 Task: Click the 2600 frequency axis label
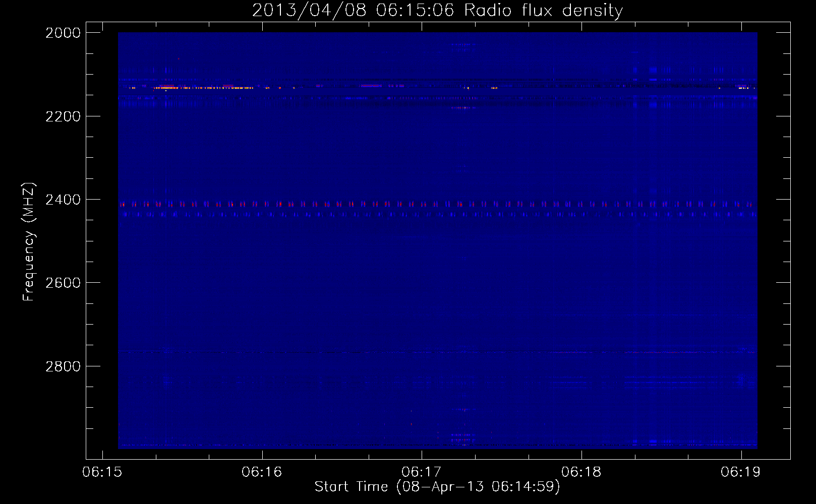63,283
